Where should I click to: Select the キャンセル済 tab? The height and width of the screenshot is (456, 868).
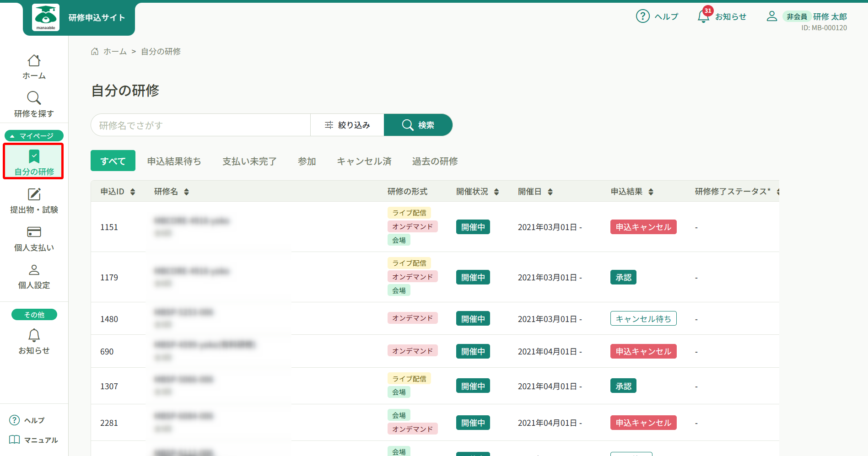click(364, 161)
